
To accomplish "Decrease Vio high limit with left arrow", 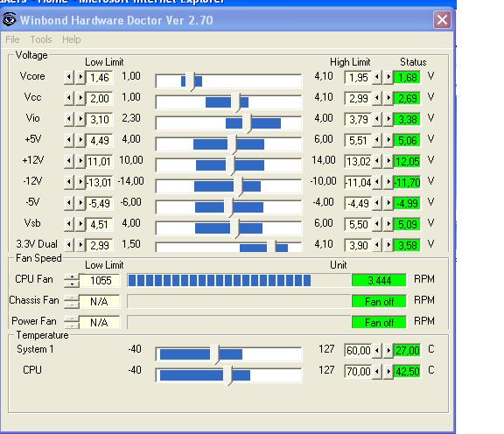I will click(x=377, y=119).
